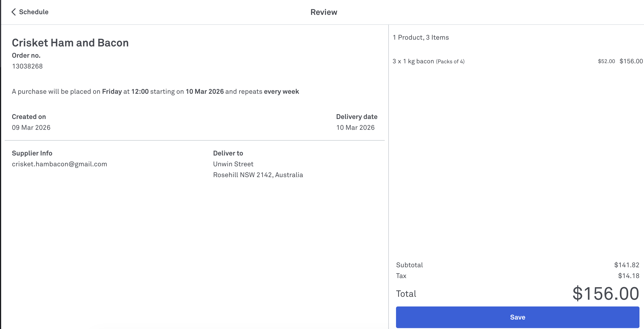The height and width of the screenshot is (329, 644).
Task: Click the 1 Product, 3 Items summary
Action: pyautogui.click(x=421, y=37)
